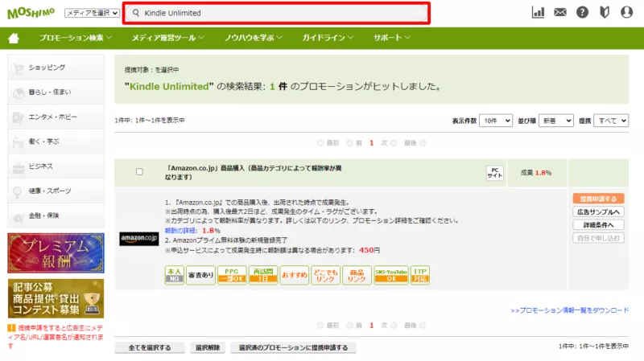Click 最初 in the bottom pagination
This screenshot has width=644, height=361.
328,326
